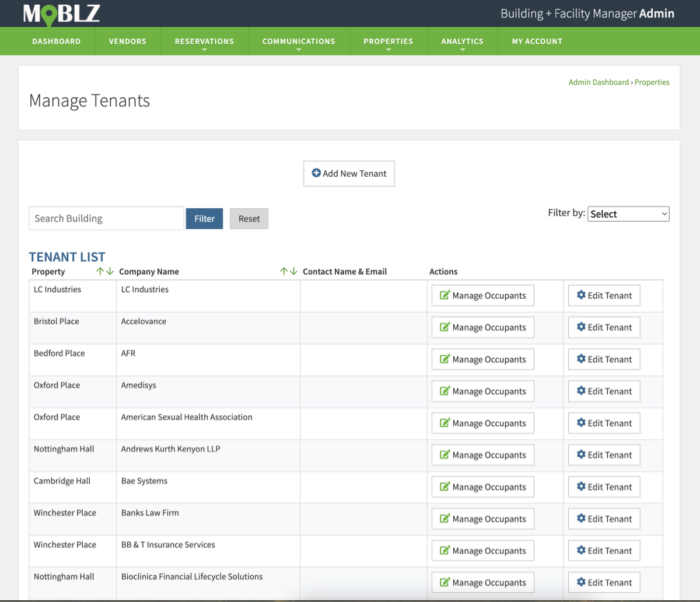The height and width of the screenshot is (602, 700).
Task: Click Edit Tenant gear icon for BB & T Insurance Services
Action: pos(581,551)
